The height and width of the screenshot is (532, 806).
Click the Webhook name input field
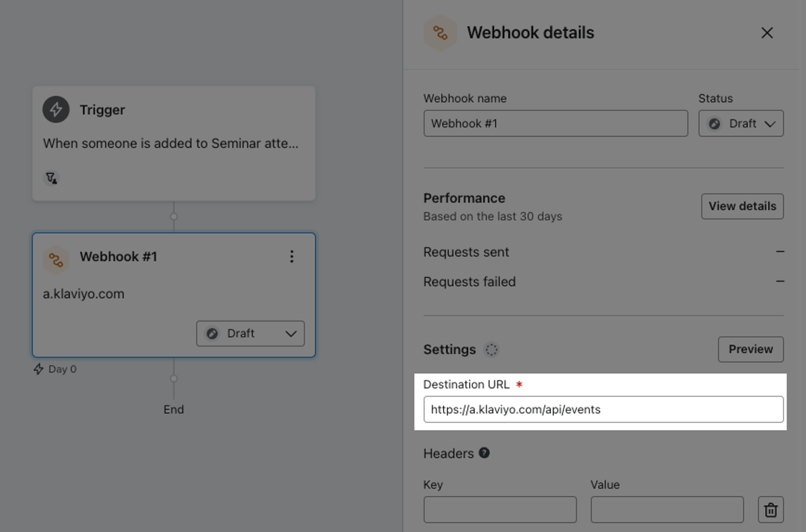click(556, 123)
